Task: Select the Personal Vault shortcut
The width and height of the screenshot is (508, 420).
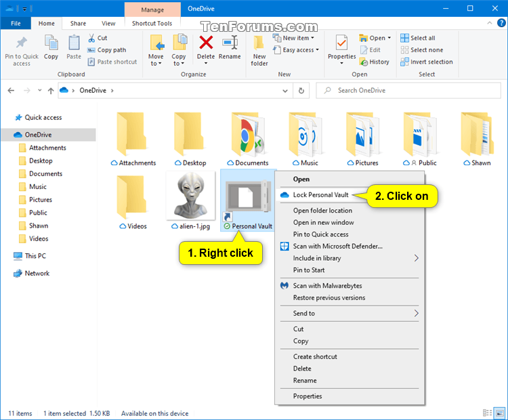Action: click(x=248, y=202)
